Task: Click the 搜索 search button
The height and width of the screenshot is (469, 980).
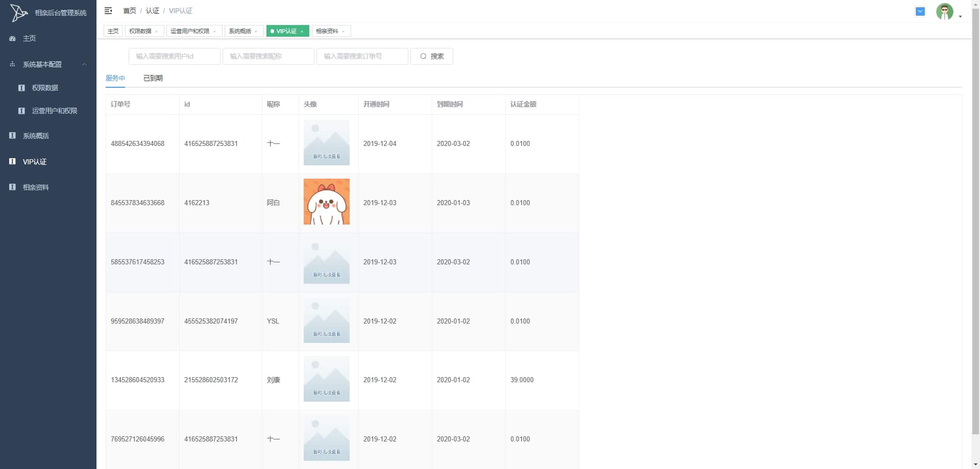Action: coord(432,56)
